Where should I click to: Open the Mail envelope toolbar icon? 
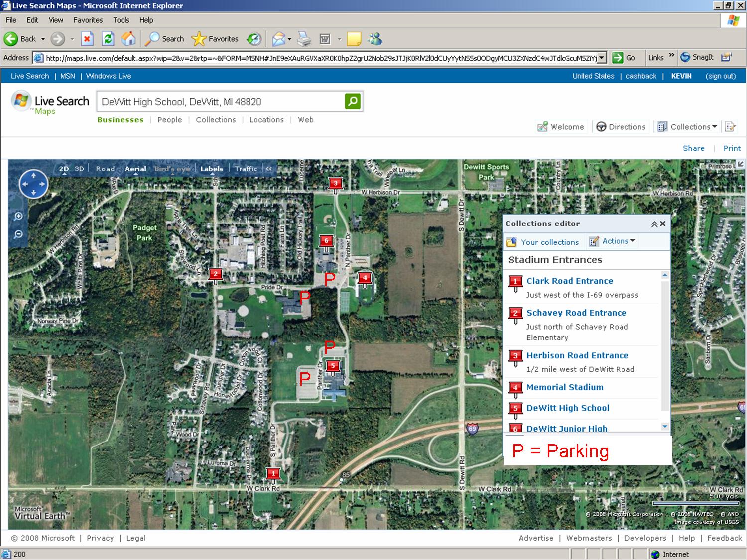[x=278, y=39]
